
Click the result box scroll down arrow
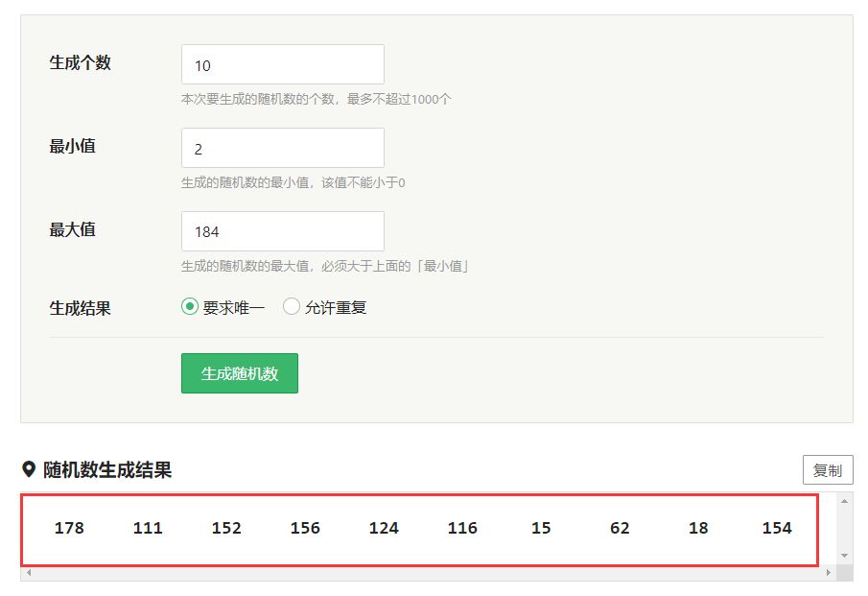click(844, 556)
